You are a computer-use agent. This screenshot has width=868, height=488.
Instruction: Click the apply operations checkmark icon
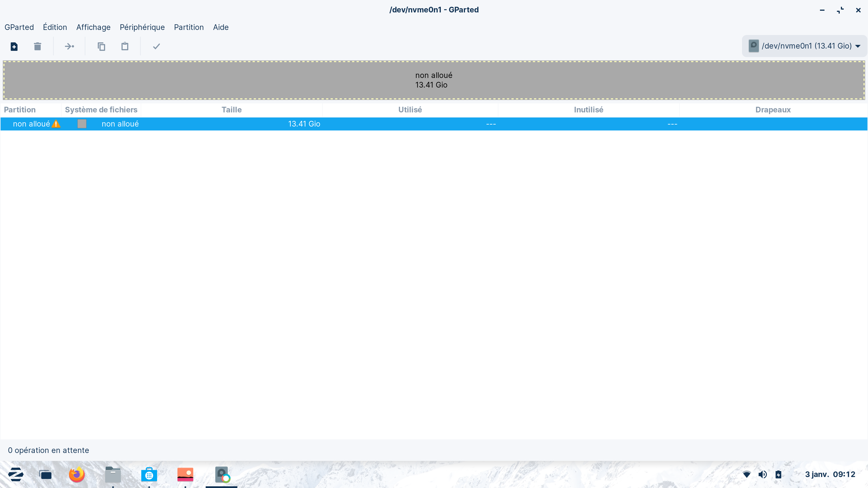tap(156, 47)
